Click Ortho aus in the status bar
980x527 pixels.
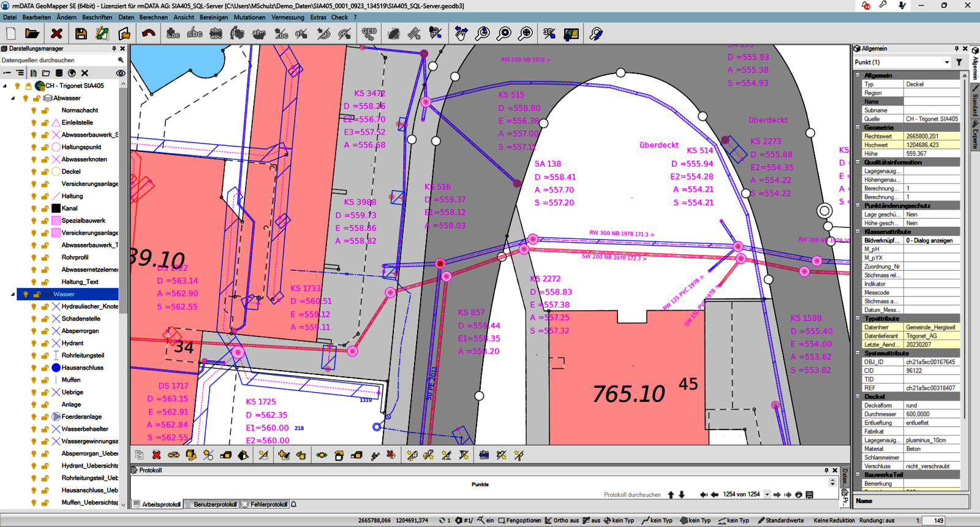(562, 520)
